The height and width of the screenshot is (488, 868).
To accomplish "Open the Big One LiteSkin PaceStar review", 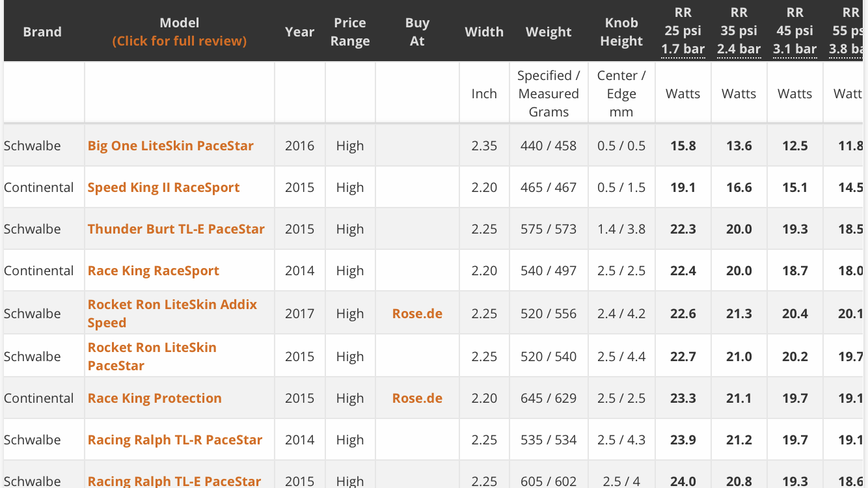I will pyautogui.click(x=170, y=146).
